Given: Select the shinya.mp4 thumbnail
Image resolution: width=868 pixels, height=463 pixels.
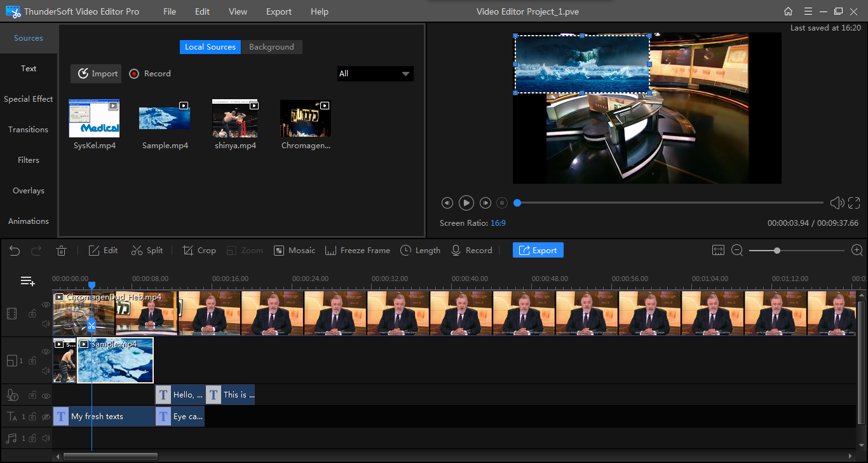Looking at the screenshot, I should coord(234,118).
